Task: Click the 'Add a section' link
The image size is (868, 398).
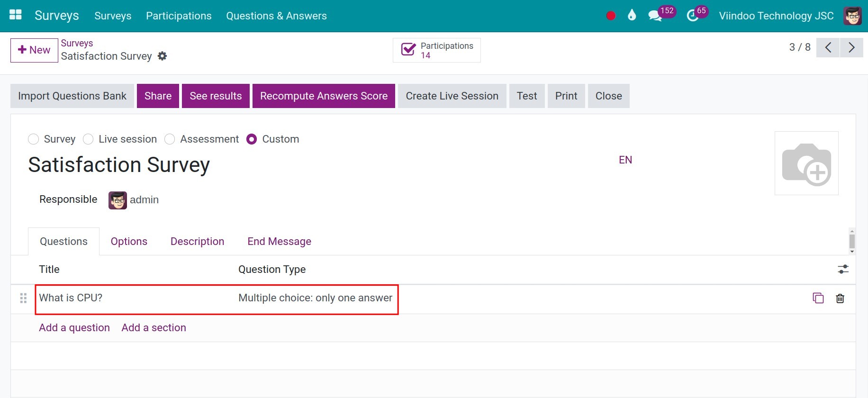Action: click(x=154, y=328)
